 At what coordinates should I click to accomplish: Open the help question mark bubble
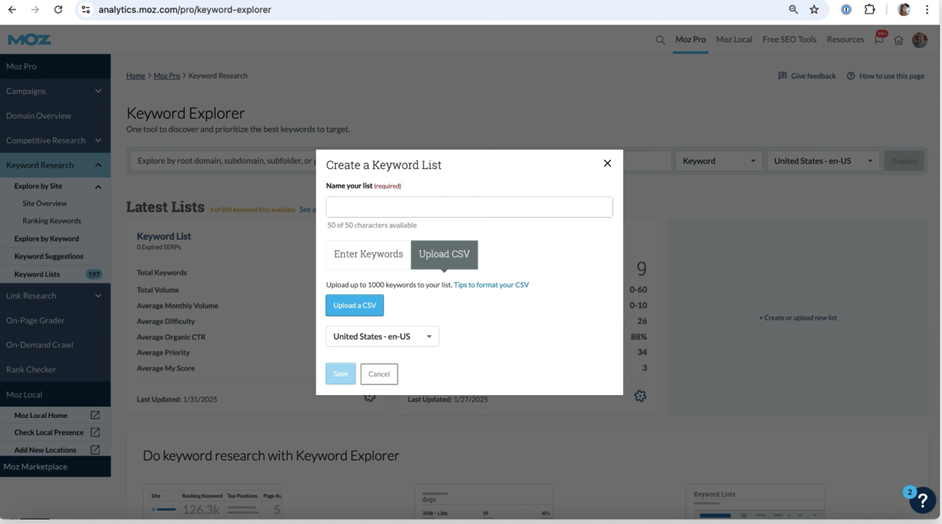(921, 499)
